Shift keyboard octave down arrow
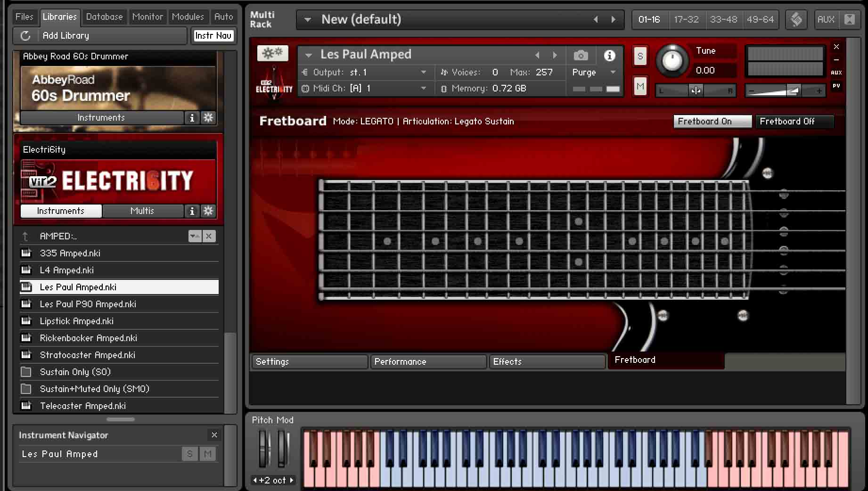The height and width of the screenshot is (491, 868). tap(255, 480)
